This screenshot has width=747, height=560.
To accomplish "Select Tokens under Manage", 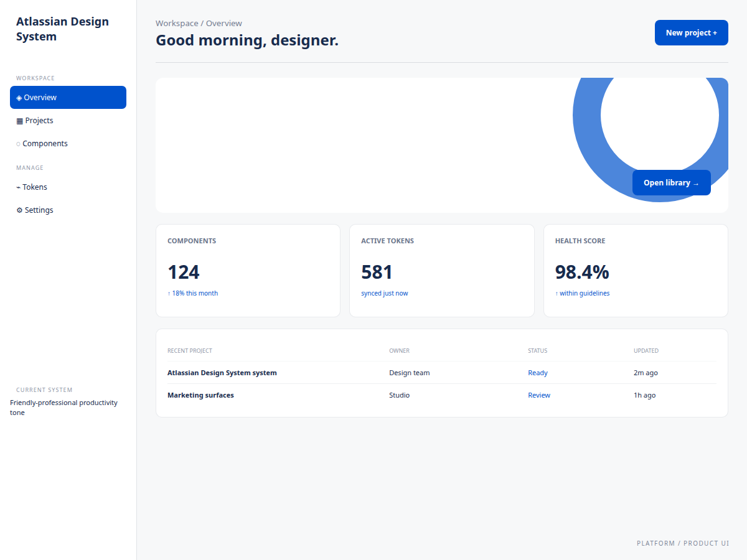I will coord(68,187).
